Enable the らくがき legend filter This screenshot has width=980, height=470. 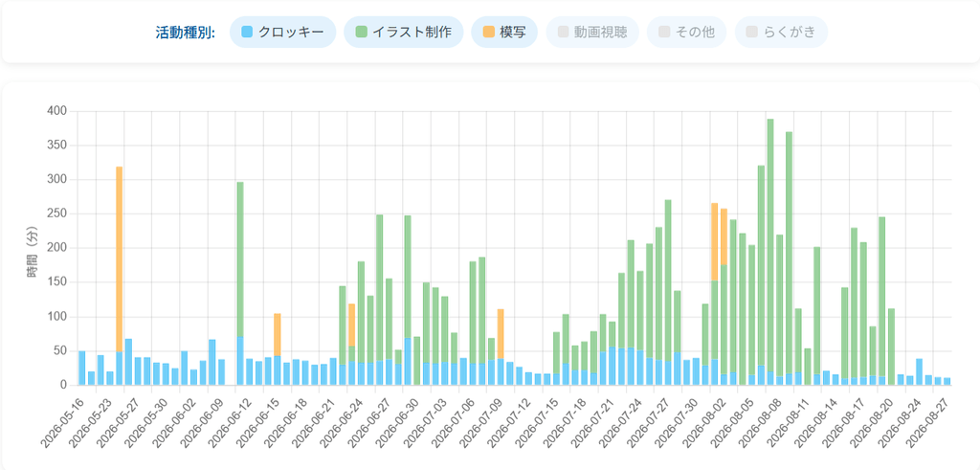pyautogui.click(x=781, y=32)
